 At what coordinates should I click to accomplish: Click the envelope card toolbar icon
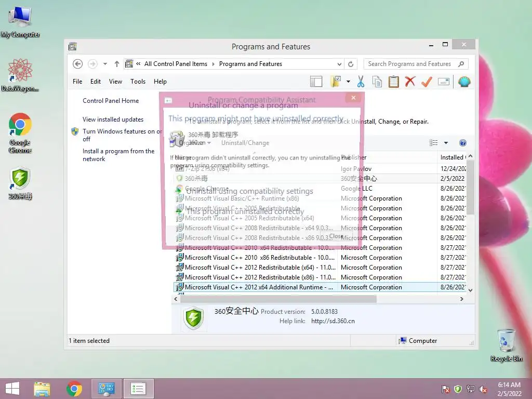pos(444,82)
